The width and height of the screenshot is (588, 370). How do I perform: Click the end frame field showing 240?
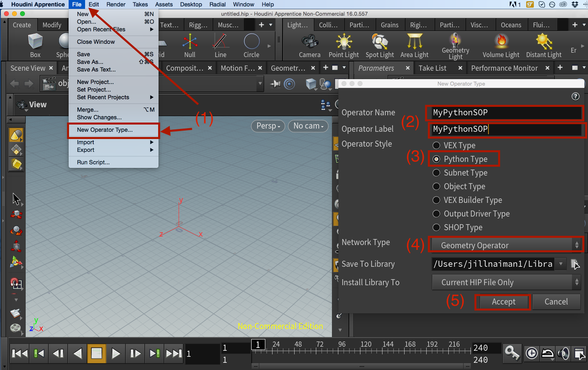point(487,348)
